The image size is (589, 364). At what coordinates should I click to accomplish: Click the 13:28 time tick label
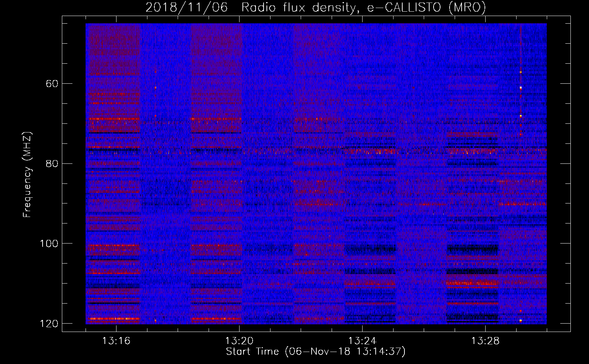pos(485,341)
